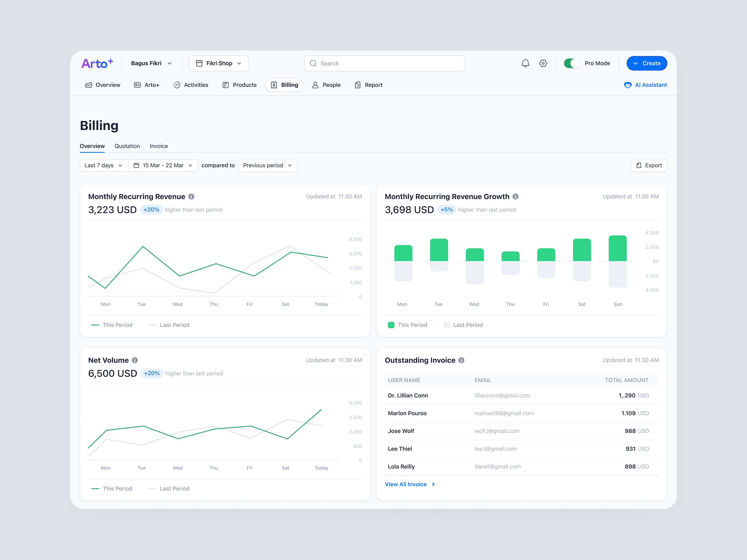Image resolution: width=747 pixels, height=560 pixels.
Task: Click the AI Assistant robot icon
Action: pyautogui.click(x=627, y=85)
